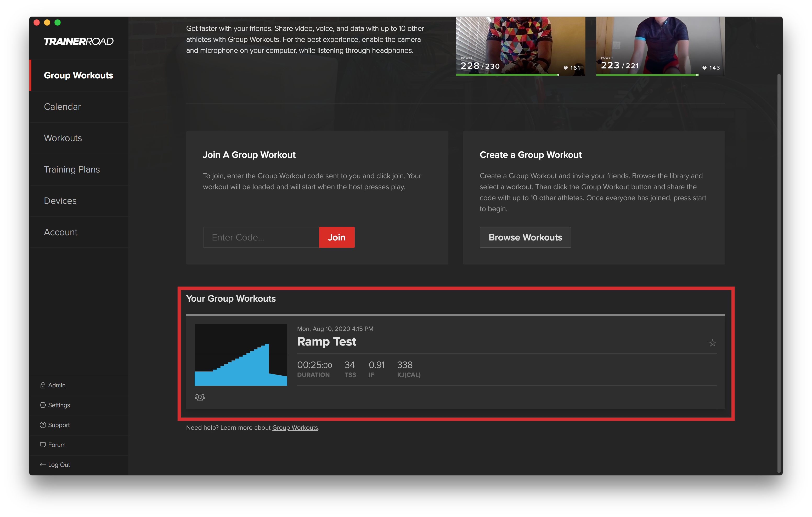812x517 pixels.
Task: Click the rider video showing 223 / 221 power
Action: [x=660, y=46]
